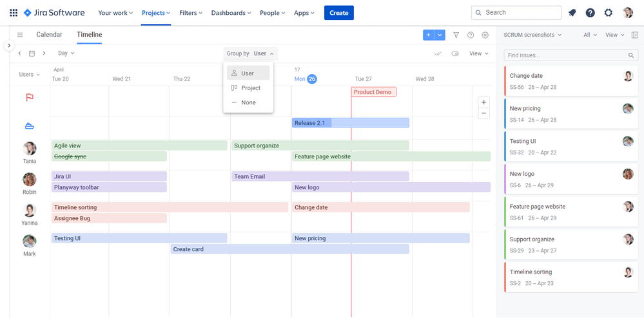Open the All filter dropdown in panel

click(590, 35)
